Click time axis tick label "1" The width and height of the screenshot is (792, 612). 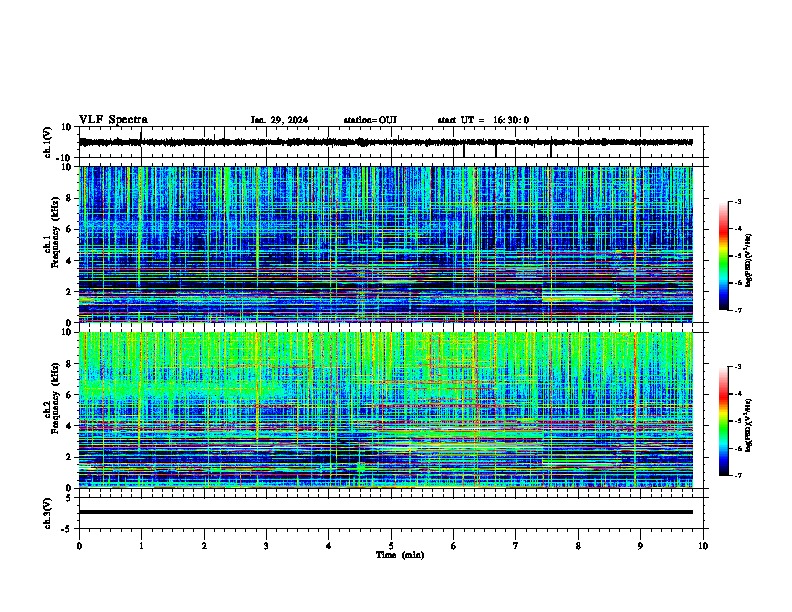[x=141, y=546]
